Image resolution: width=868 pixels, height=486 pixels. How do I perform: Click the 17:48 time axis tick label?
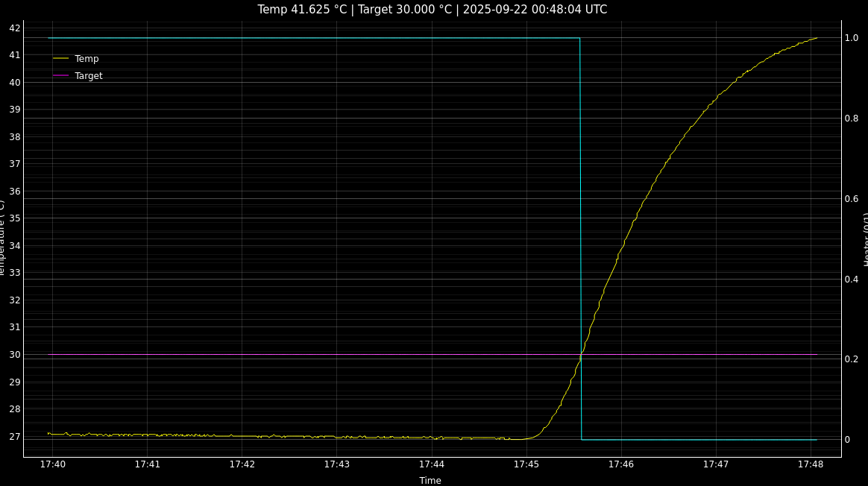[x=811, y=464]
